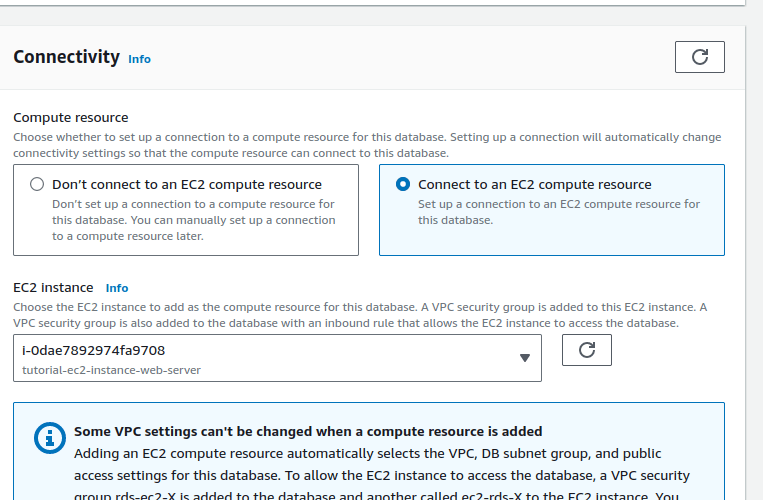Expand the EC2 instance dropdown arrow
Image resolution: width=763 pixels, height=500 pixels.
click(525, 358)
